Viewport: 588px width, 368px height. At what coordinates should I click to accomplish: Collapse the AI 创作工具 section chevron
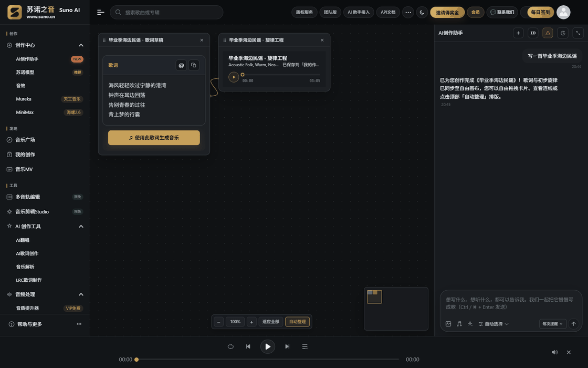point(81,227)
